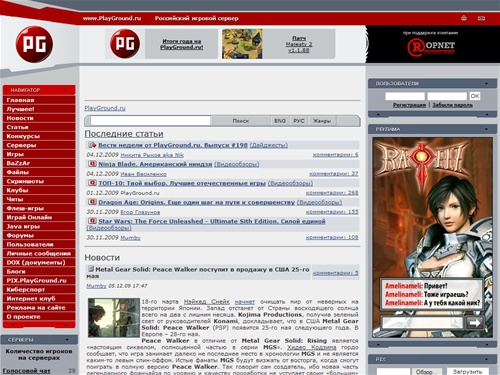This screenshot has height=375, width=500.
Task: Toggle the ENG search language option
Action: (x=280, y=121)
